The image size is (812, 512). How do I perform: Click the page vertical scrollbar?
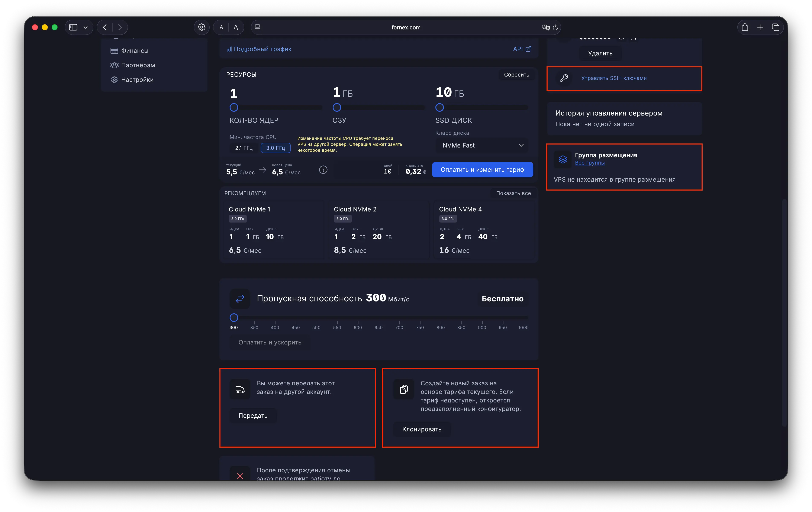[784, 313]
